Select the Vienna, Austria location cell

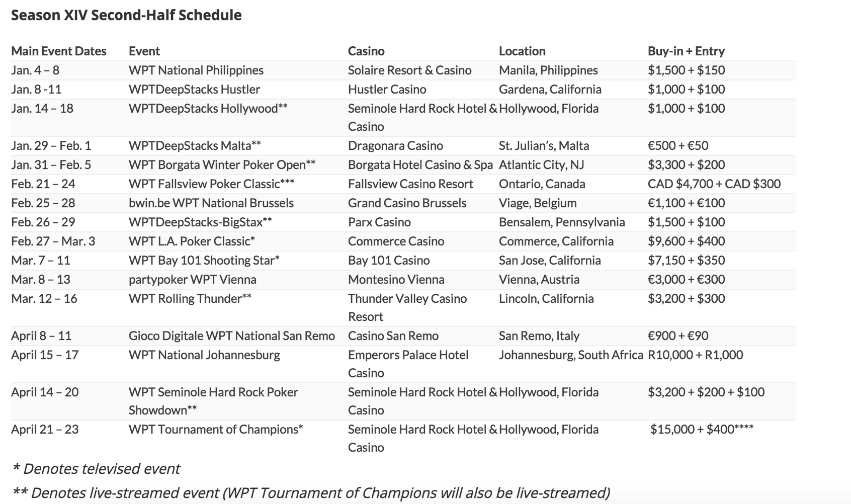pyautogui.click(x=539, y=280)
